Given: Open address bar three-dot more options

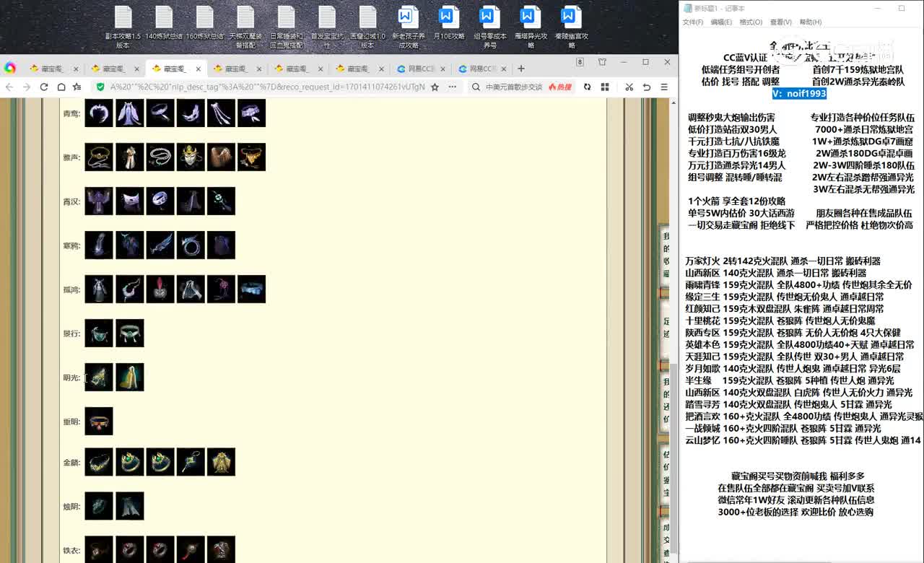Looking at the screenshot, I should 453,87.
